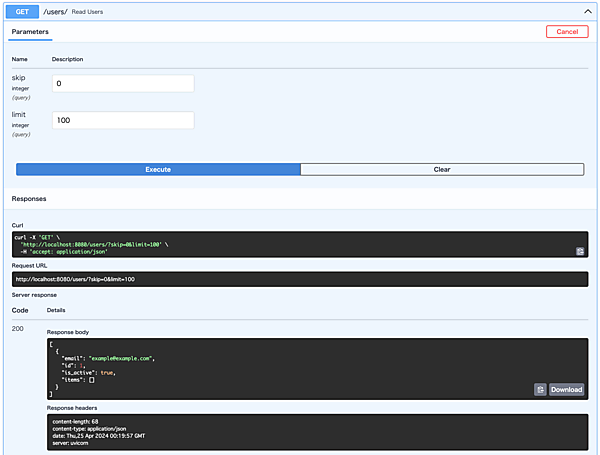The image size is (600, 455).
Task: Select the Parameters tab
Action: coord(29,32)
